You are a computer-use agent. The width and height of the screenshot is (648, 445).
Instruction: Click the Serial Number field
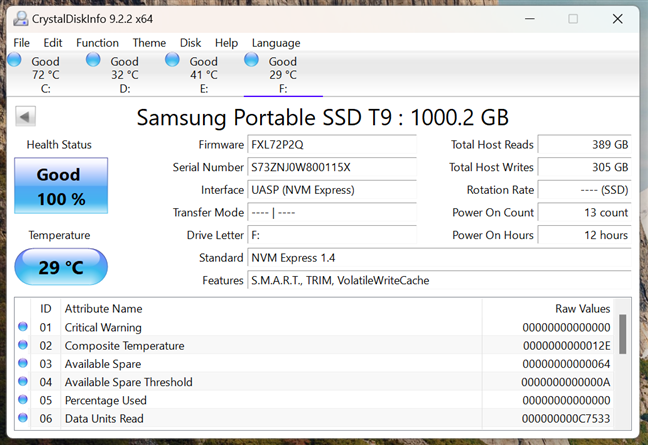[x=332, y=167]
